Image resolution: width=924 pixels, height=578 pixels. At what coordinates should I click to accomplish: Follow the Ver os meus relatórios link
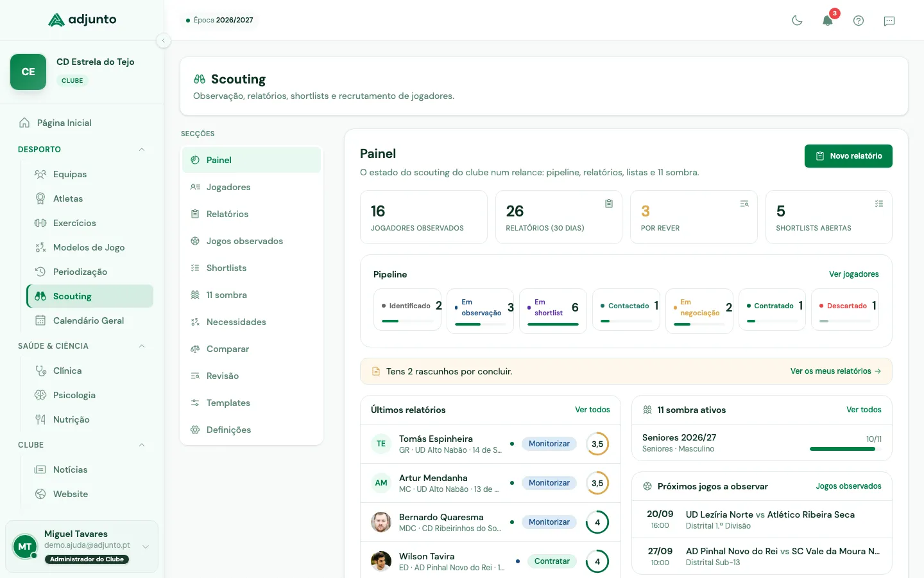pyautogui.click(x=835, y=371)
